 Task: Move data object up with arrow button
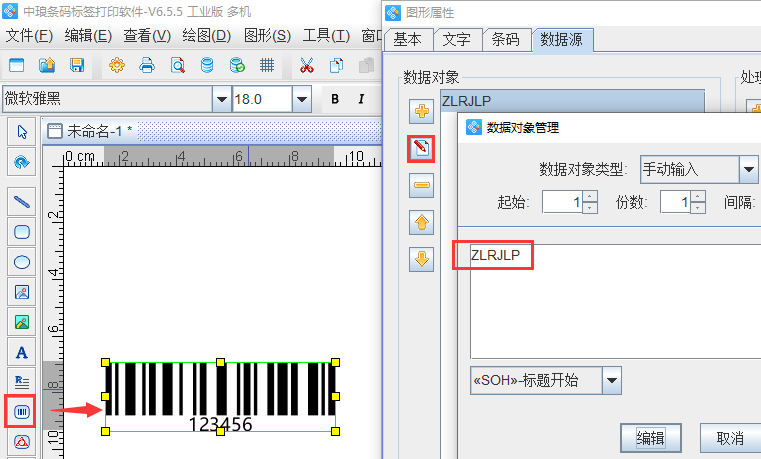tap(421, 223)
